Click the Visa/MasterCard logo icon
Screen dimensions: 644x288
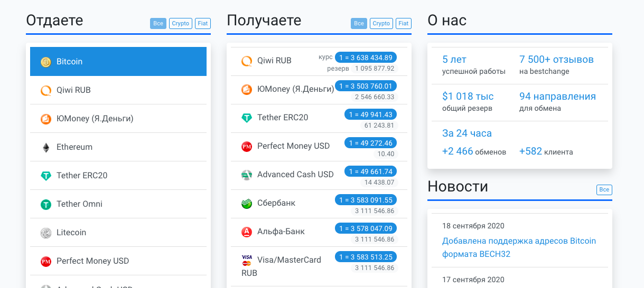(x=247, y=260)
